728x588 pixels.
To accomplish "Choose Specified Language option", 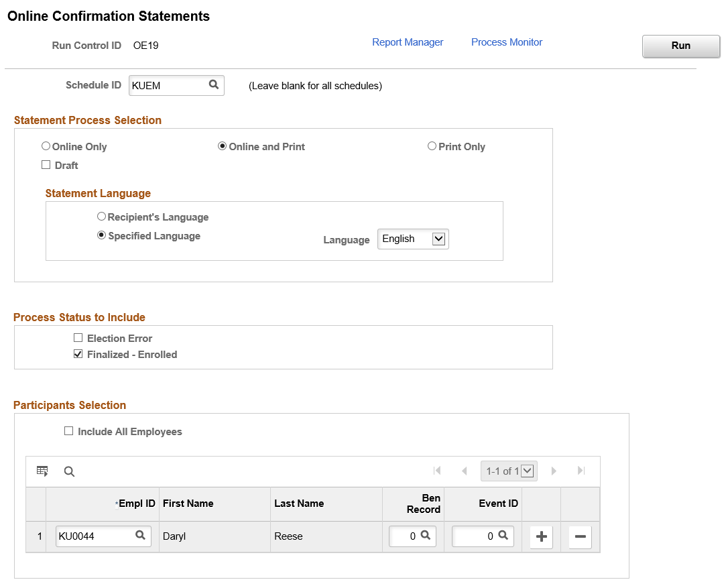I will point(101,235).
